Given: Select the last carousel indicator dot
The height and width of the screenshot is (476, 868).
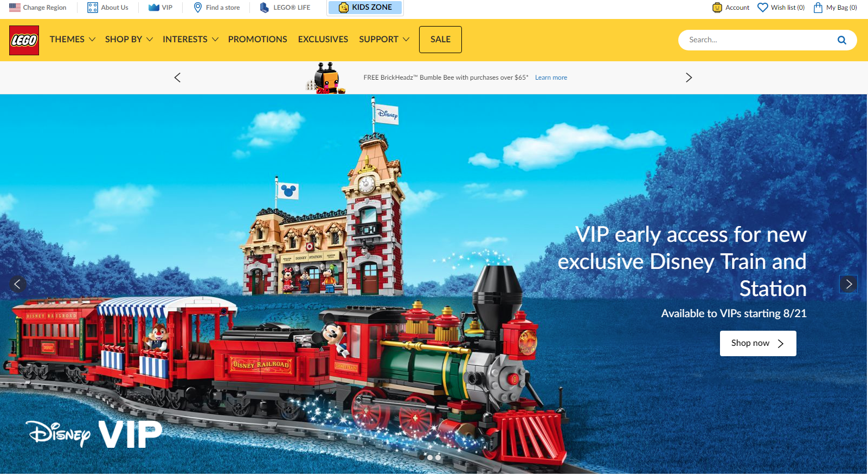Looking at the screenshot, I should click(438, 458).
